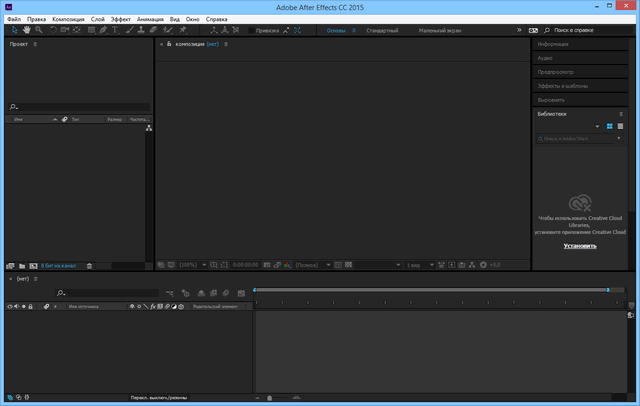Create a new folder in the Project panel

pyautogui.click(x=21, y=266)
